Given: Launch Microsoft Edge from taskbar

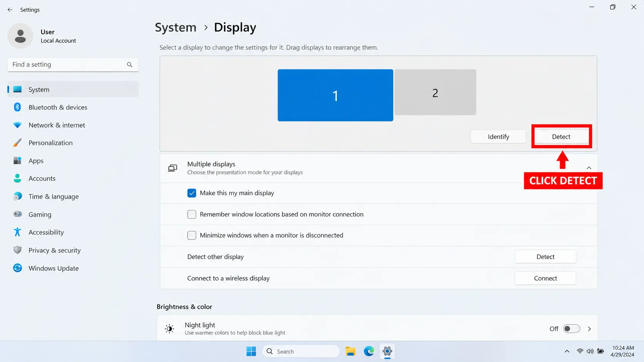Looking at the screenshot, I should coord(369,351).
